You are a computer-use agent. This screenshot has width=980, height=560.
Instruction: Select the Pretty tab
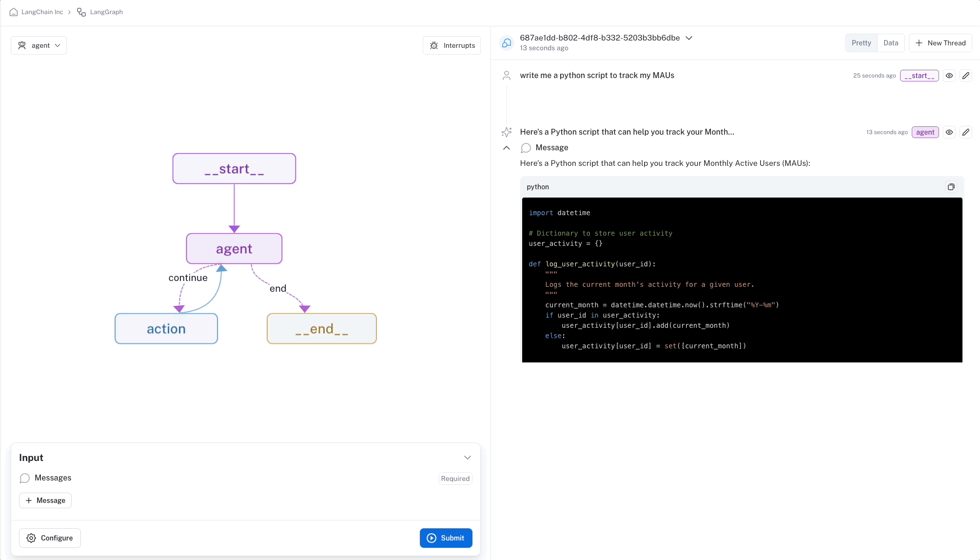(x=861, y=42)
